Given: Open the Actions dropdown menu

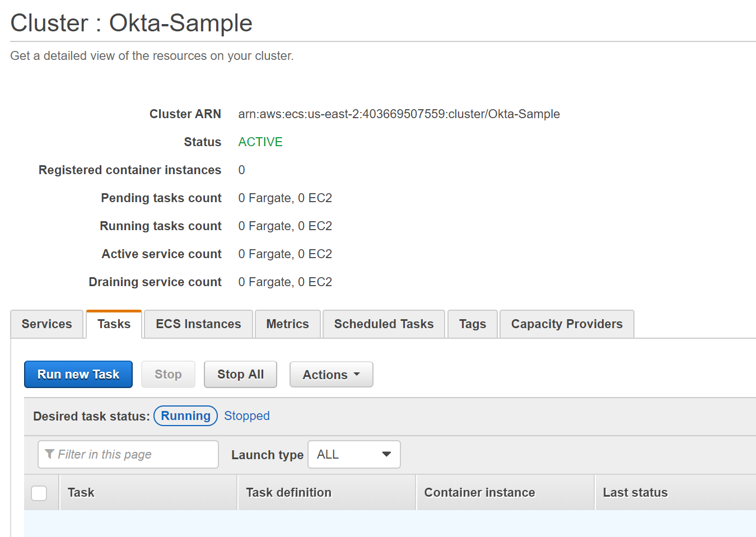Looking at the screenshot, I should pos(331,375).
